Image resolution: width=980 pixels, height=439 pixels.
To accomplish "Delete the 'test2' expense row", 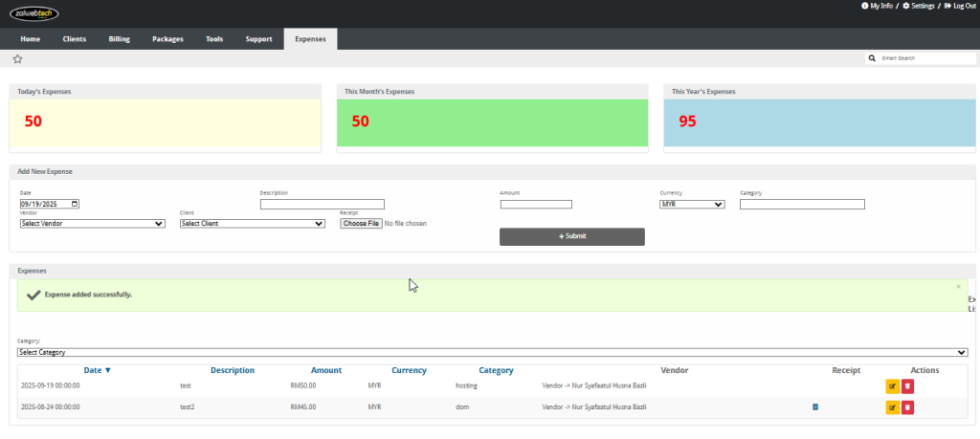I will (907, 407).
